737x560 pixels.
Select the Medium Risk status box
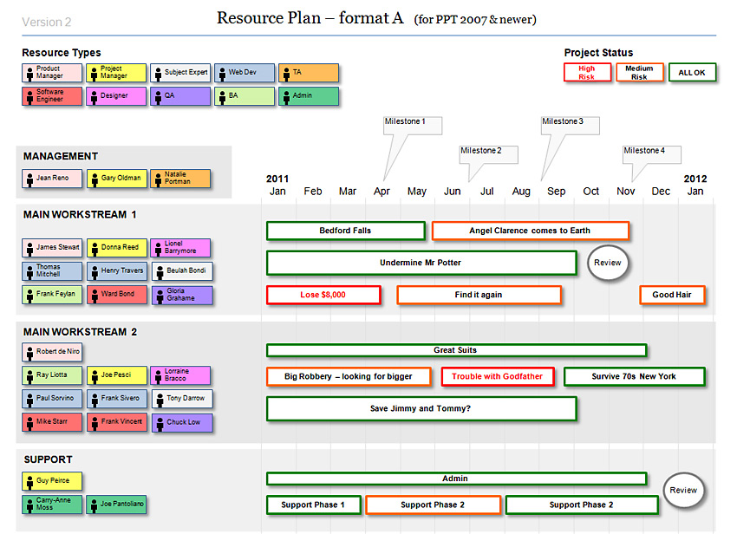click(639, 73)
